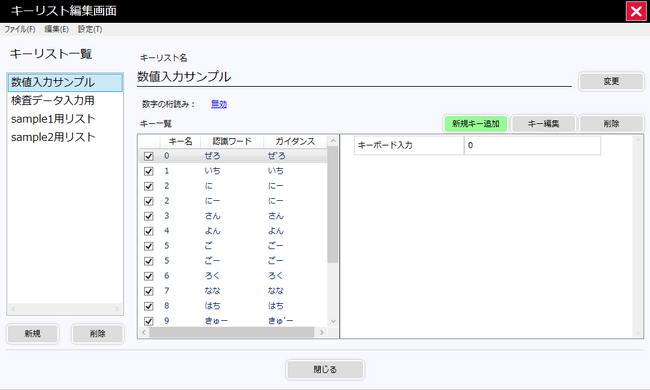The width and height of the screenshot is (650, 390).
Task: Click the 新規 button under the list
Action: tap(32, 334)
